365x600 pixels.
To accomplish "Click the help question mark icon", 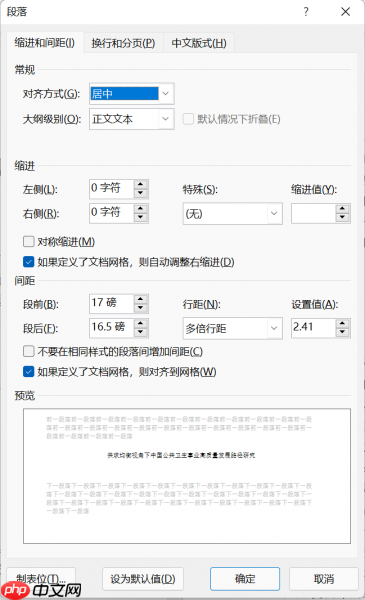I will pos(306,12).
